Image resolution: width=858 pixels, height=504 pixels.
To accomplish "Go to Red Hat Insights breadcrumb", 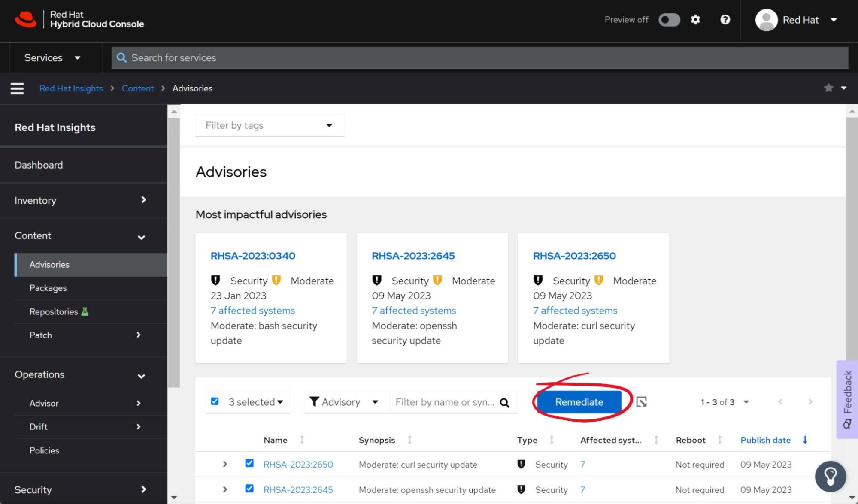I will (71, 88).
